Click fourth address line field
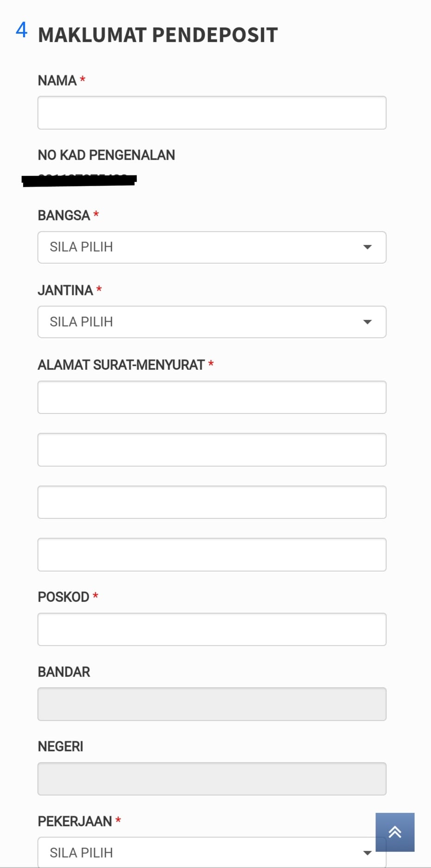Viewport: 431px width, 868px height. click(x=212, y=555)
